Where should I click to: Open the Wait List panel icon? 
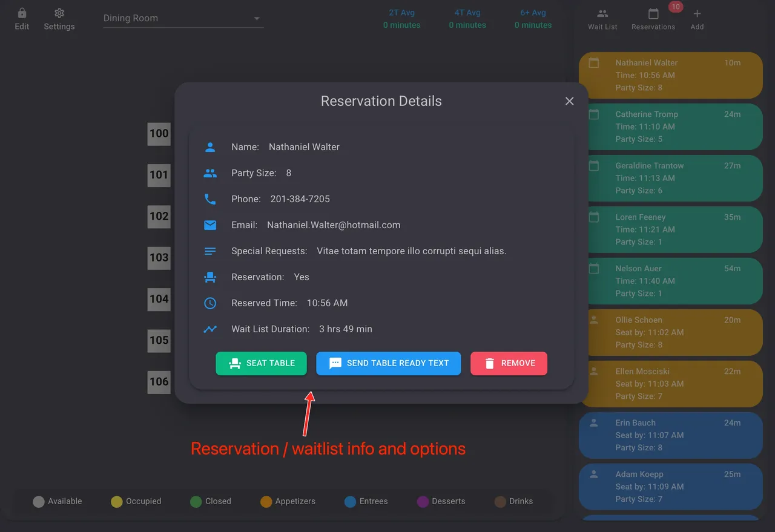point(602,14)
